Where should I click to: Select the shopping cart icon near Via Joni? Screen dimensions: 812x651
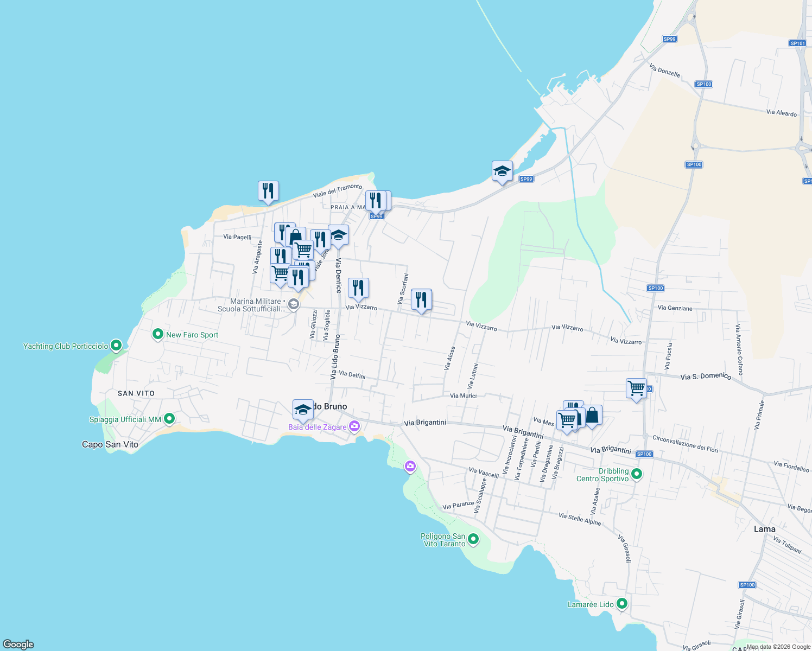pos(303,248)
